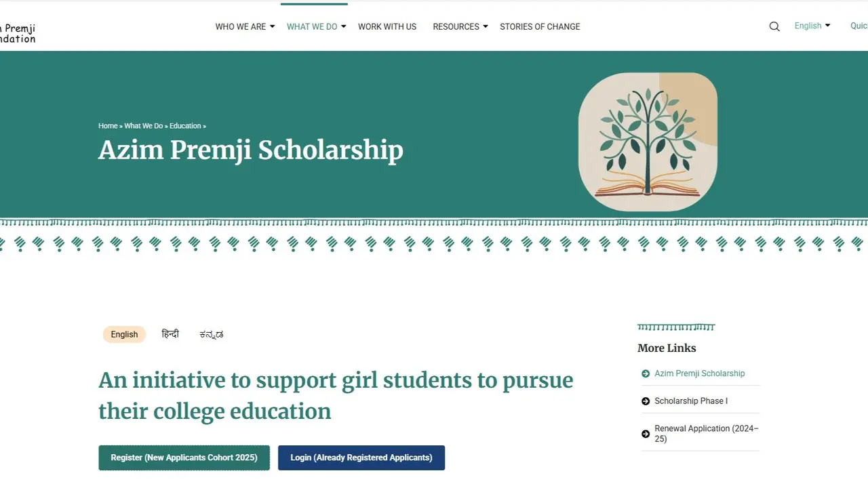Click the search magnifier icon

coord(774,26)
